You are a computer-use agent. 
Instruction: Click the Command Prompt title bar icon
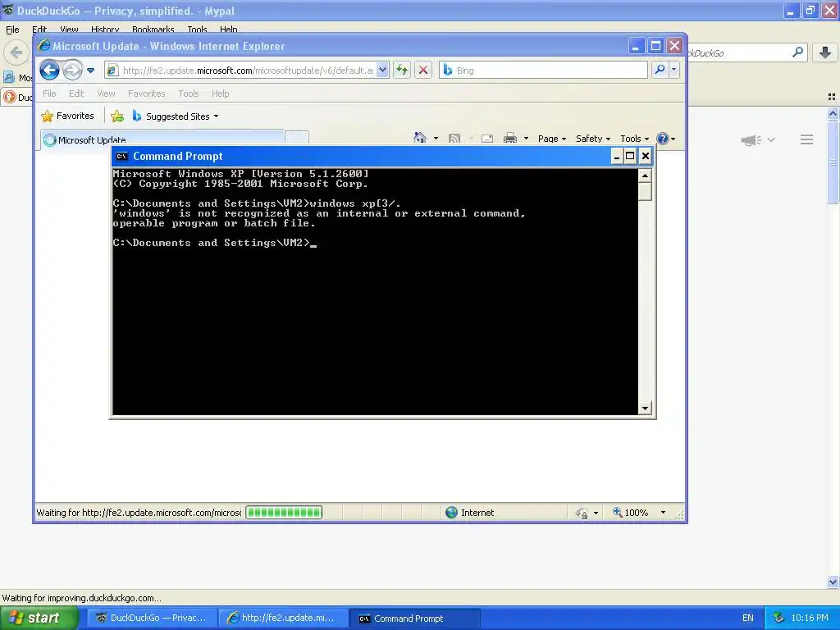(x=121, y=156)
